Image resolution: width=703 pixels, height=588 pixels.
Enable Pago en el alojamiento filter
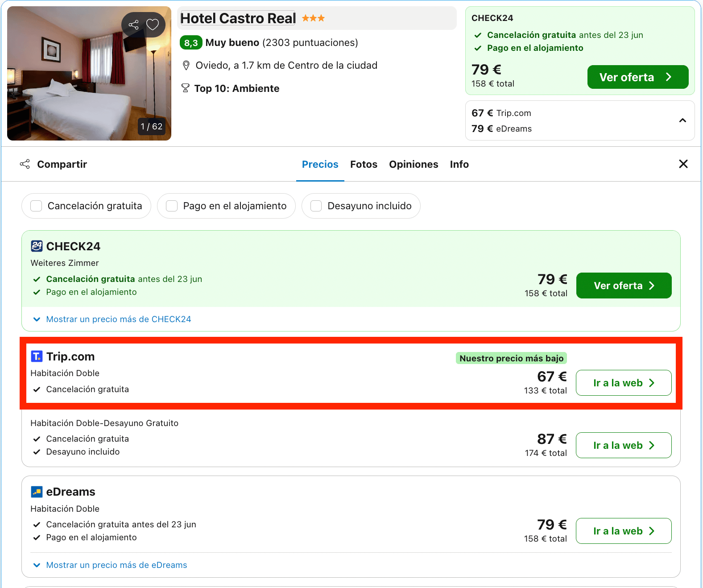pos(172,206)
